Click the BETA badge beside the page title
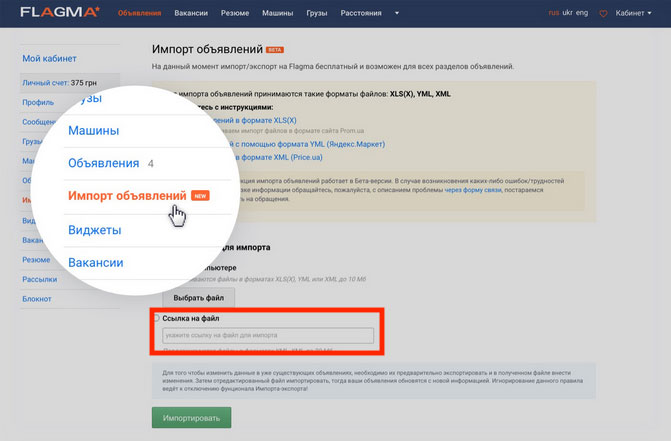 pyautogui.click(x=275, y=50)
